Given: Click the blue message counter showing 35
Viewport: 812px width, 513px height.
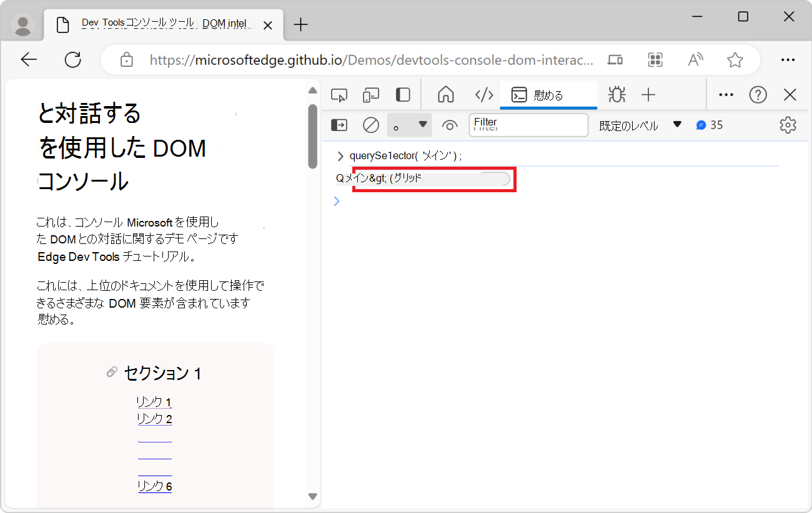Looking at the screenshot, I should click(710, 125).
